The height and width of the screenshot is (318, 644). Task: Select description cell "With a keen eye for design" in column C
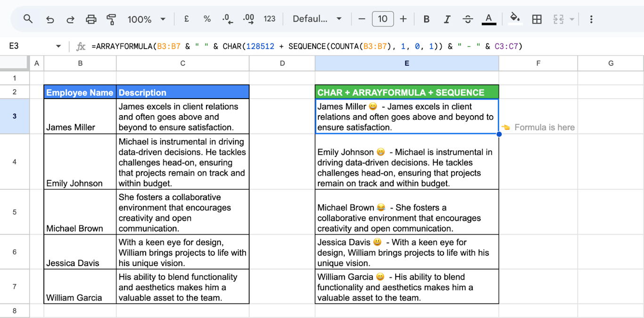click(183, 252)
